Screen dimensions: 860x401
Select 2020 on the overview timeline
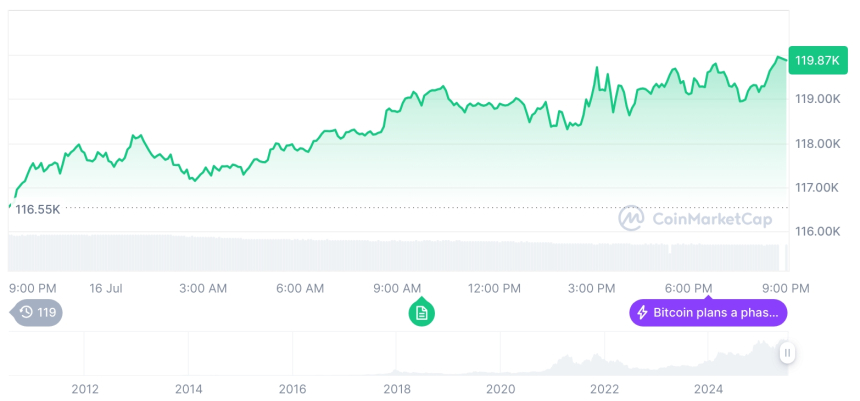click(500, 388)
